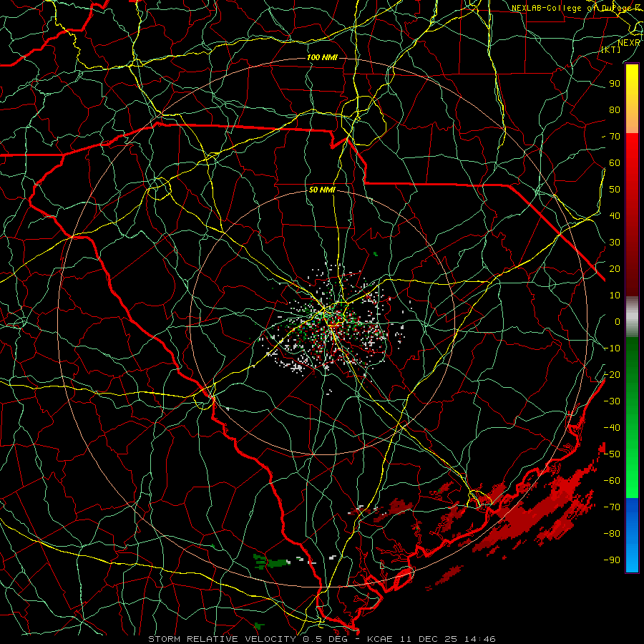Click the "-20" scale label

coord(612,374)
